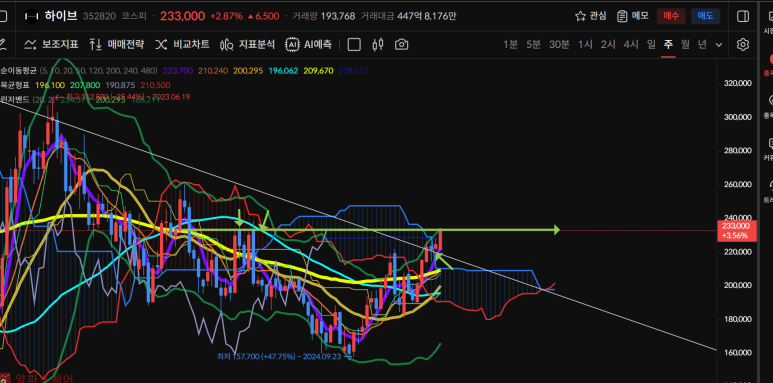This screenshot has width=773, height=383.
Task: Click Ichimoku value 207,800
Action: [x=85, y=85]
